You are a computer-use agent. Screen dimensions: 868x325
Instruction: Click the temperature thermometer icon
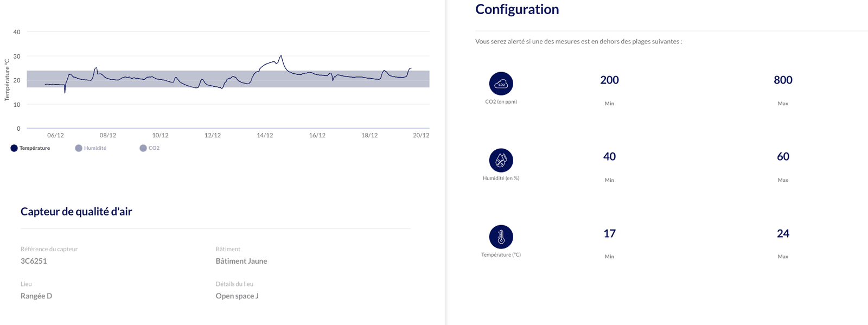[501, 237]
